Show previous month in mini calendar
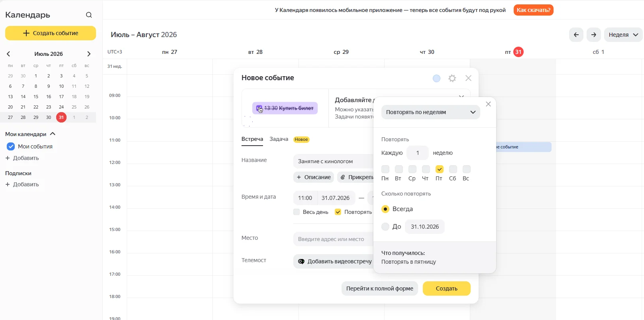 tap(8, 54)
